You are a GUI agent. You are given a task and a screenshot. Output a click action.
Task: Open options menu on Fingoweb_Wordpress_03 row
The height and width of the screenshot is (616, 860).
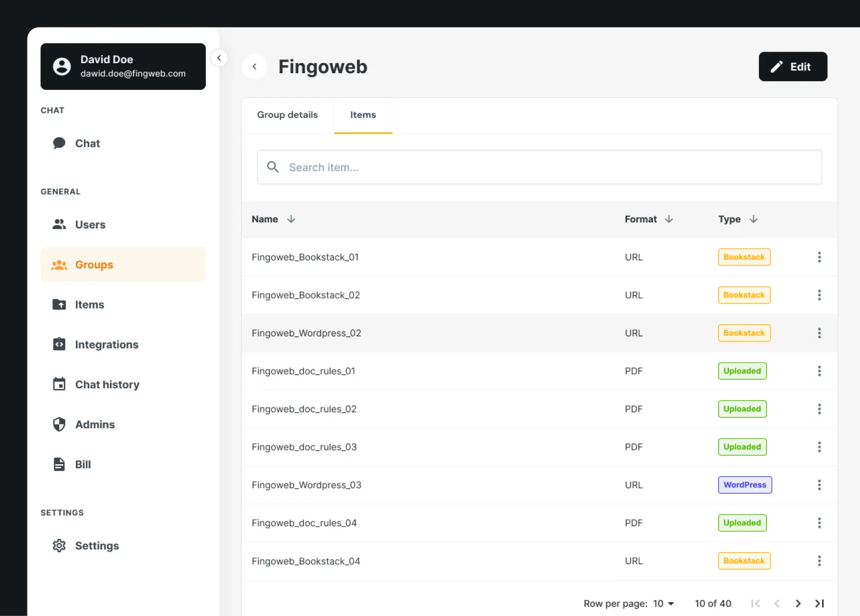pos(819,485)
